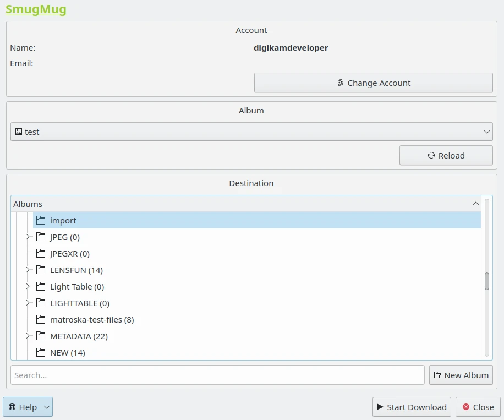Expand the LENSFUN folder arrow
The image size is (504, 420).
point(28,270)
